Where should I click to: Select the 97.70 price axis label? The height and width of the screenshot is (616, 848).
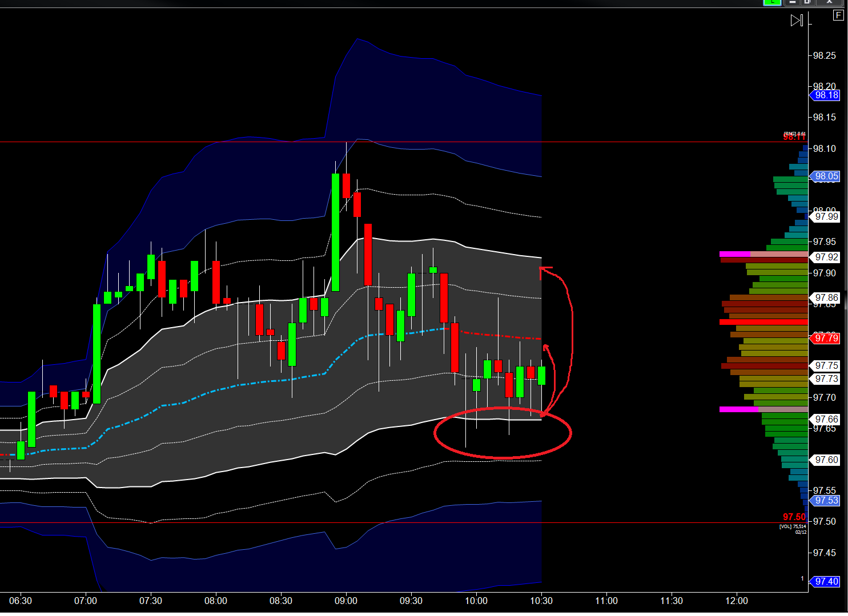click(825, 397)
